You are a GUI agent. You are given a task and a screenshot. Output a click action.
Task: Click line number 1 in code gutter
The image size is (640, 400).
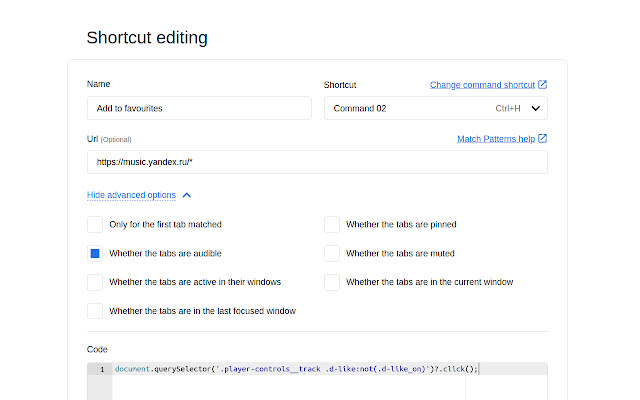(100, 369)
